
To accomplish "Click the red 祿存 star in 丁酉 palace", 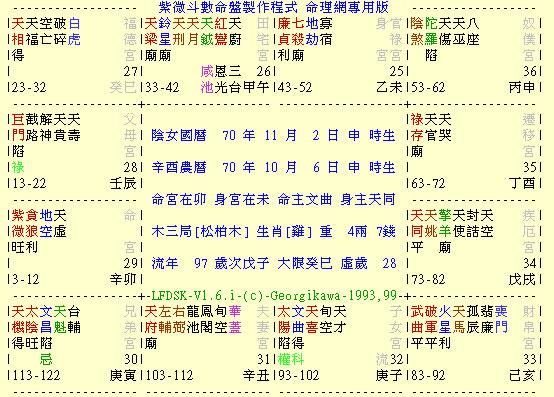I will 417,128.
